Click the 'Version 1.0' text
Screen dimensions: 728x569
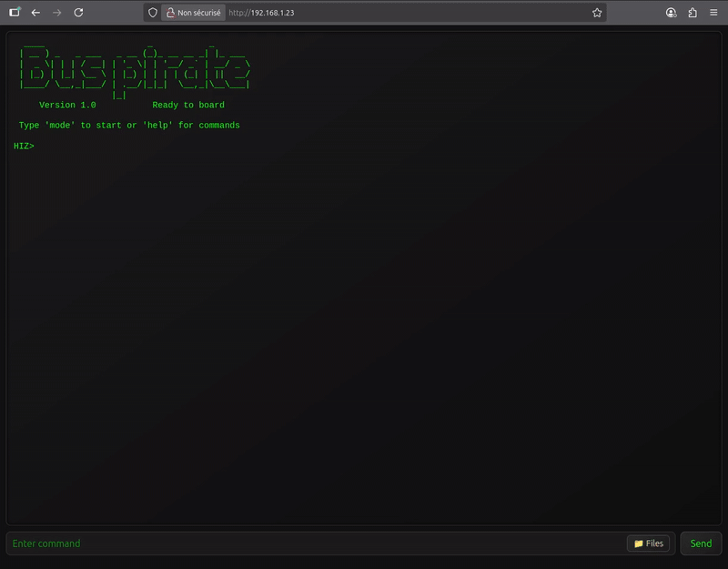pyautogui.click(x=67, y=106)
